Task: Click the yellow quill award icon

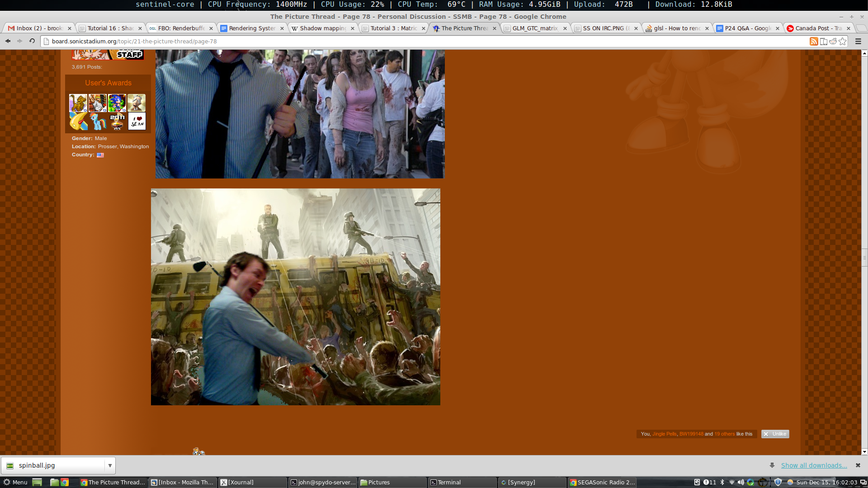Action: coord(78,121)
